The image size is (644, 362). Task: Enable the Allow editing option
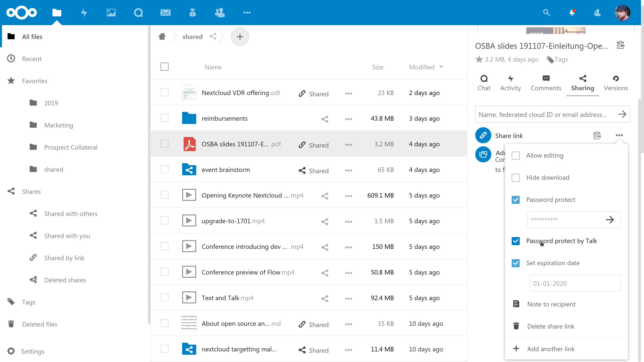tap(516, 155)
